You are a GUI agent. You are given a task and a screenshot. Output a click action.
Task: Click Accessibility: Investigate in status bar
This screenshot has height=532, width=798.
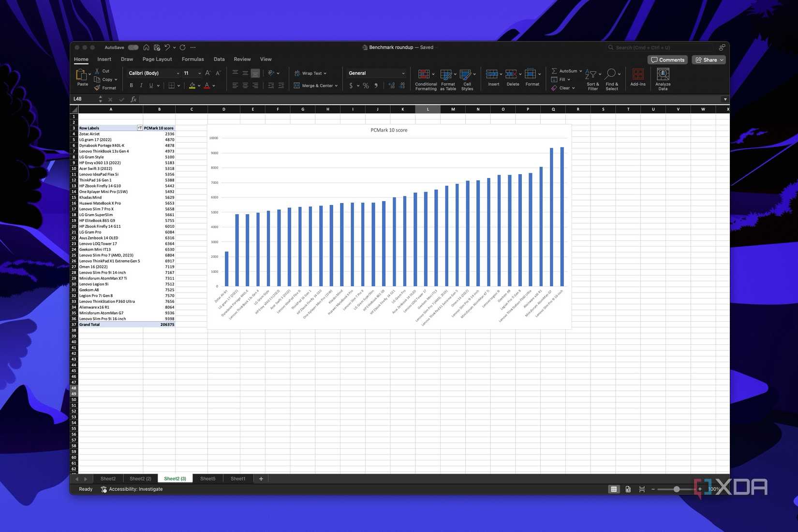pyautogui.click(x=132, y=489)
